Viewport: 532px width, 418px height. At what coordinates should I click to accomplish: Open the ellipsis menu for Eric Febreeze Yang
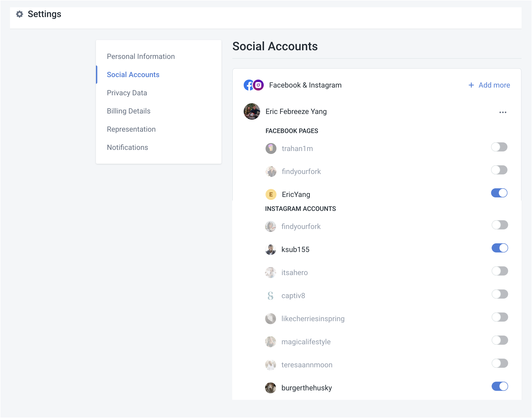click(x=503, y=112)
